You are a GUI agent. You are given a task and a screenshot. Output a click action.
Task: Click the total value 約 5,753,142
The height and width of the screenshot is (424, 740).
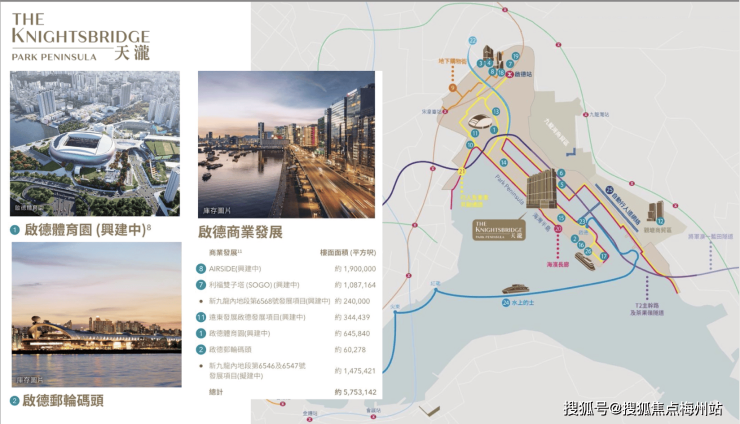355,392
